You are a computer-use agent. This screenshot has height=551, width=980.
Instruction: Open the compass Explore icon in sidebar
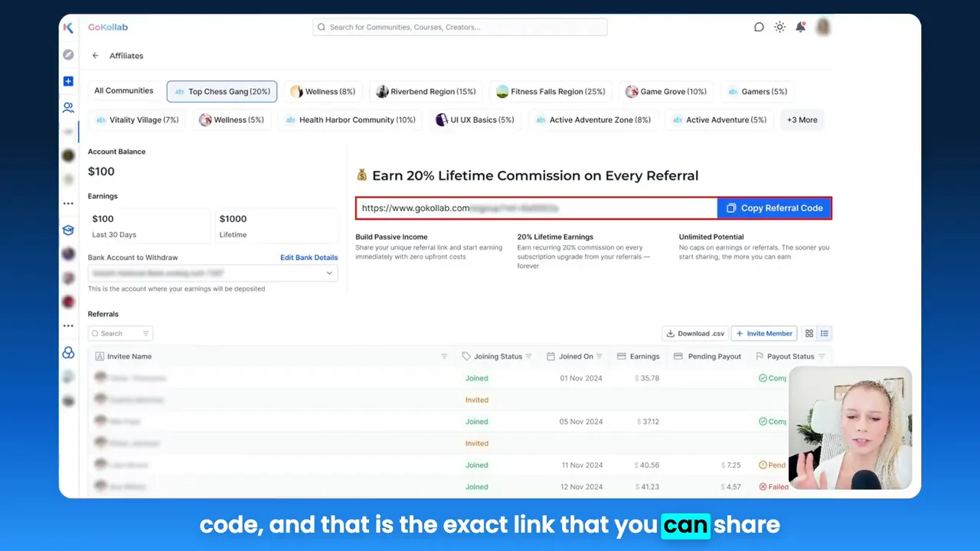click(68, 54)
